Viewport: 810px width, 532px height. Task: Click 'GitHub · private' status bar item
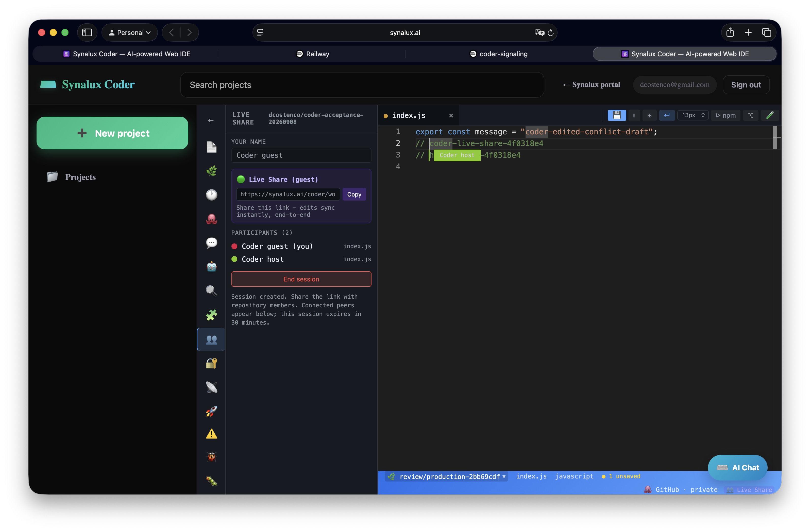click(x=681, y=489)
